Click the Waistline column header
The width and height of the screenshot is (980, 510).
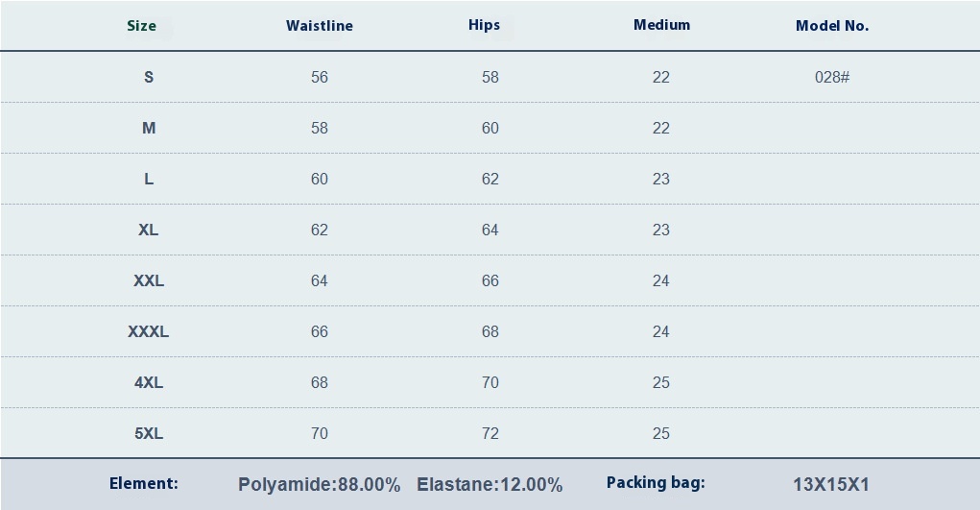tap(320, 26)
